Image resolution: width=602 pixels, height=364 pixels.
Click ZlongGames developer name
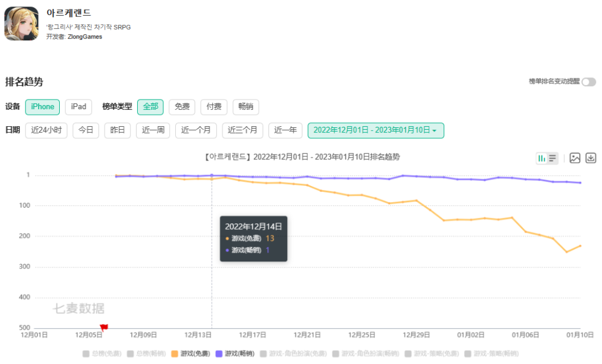(x=85, y=37)
